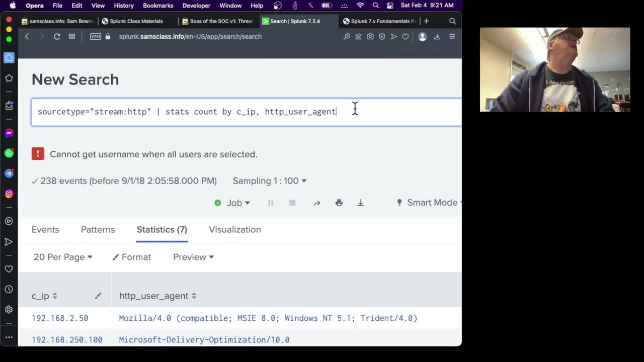The width and height of the screenshot is (644, 362).
Task: Take a snapshot with camera icon
Action: (x=370, y=36)
